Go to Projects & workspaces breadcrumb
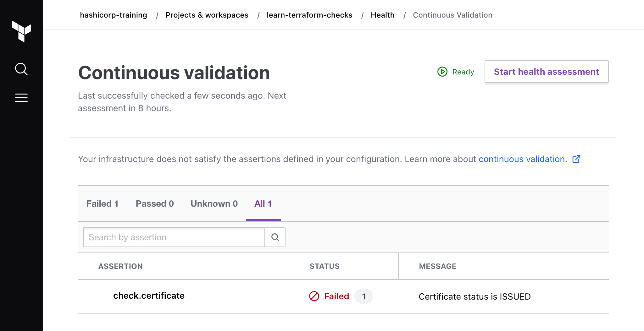The image size is (644, 331). click(x=207, y=15)
